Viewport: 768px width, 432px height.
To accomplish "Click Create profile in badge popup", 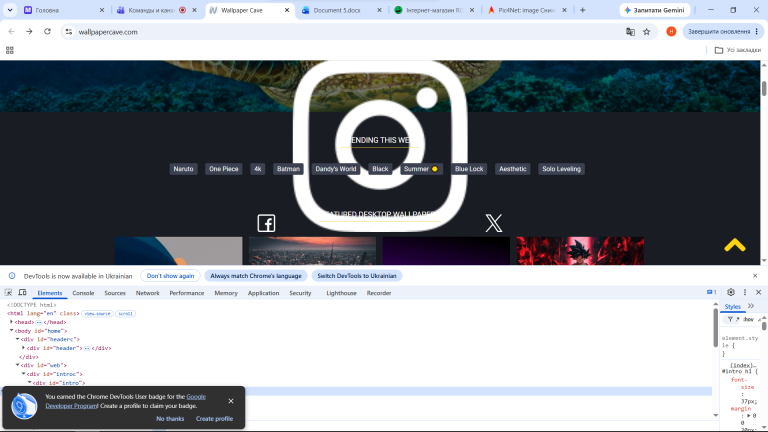I will tap(215, 419).
